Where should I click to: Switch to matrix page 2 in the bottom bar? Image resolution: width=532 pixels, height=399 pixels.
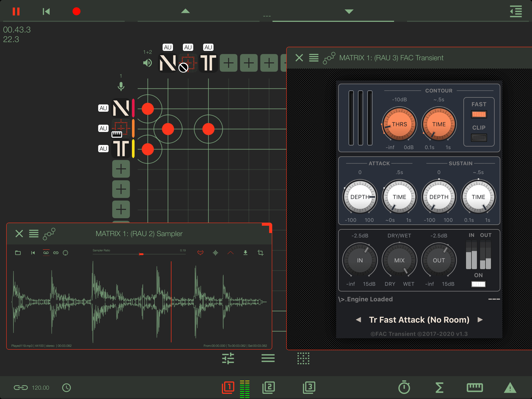[x=269, y=388]
